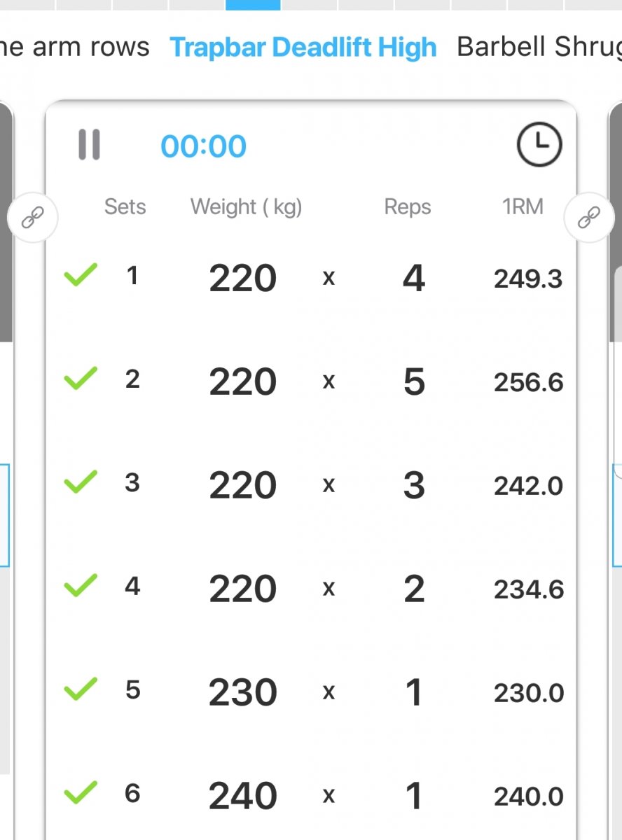622x840 pixels.
Task: Tap the left chain link icon
Action: [32, 218]
